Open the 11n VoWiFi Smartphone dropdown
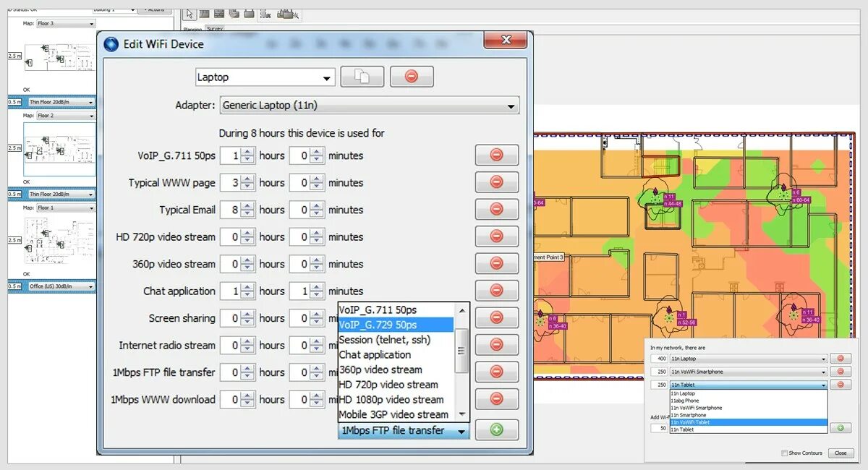Image resolution: width=868 pixels, height=470 pixels. 748,372
